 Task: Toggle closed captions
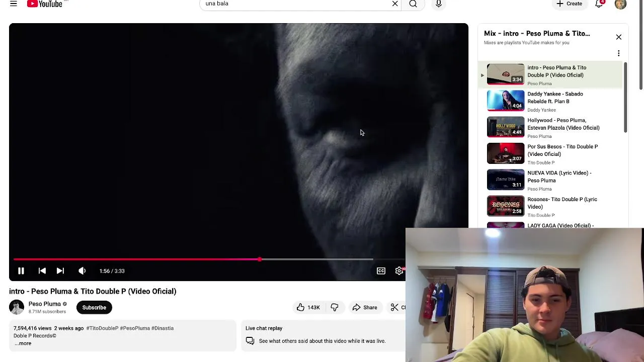point(381,271)
